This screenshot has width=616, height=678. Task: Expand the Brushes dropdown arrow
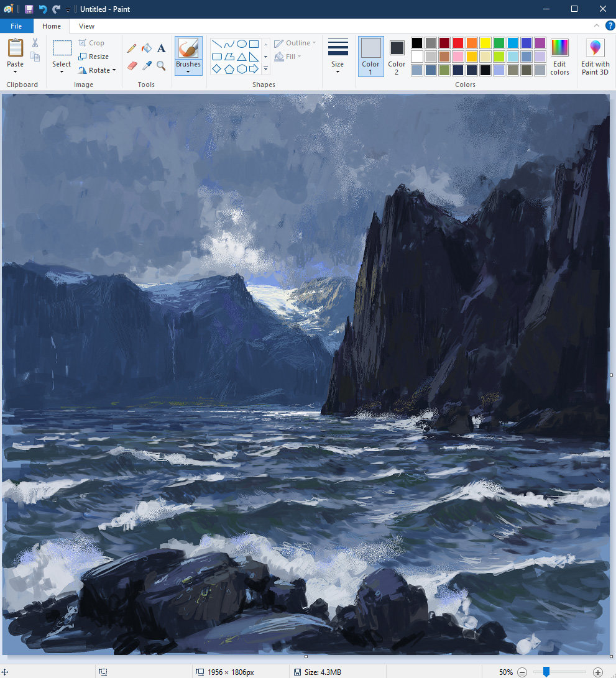(x=188, y=72)
